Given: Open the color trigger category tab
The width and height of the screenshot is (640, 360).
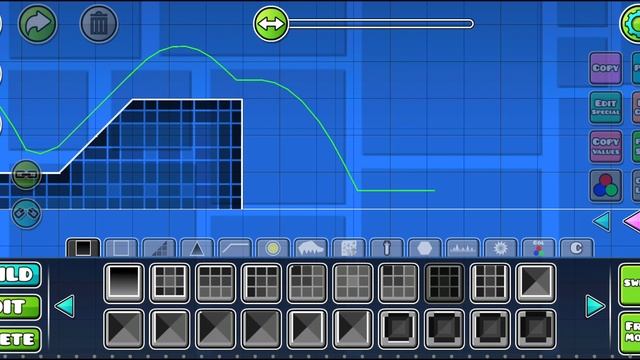Looking at the screenshot, I should point(539,248).
